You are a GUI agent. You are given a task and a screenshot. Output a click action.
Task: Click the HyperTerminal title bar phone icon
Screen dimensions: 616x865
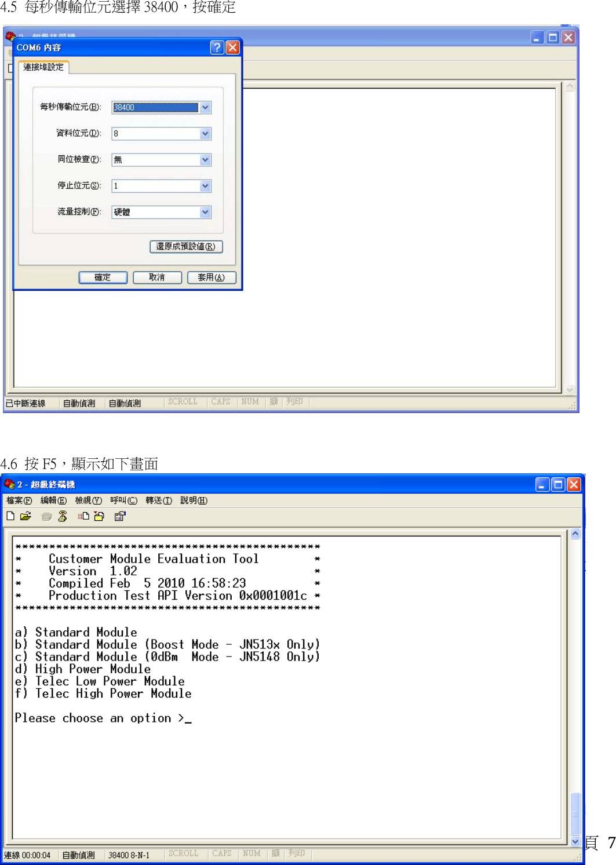pyautogui.click(x=9, y=483)
